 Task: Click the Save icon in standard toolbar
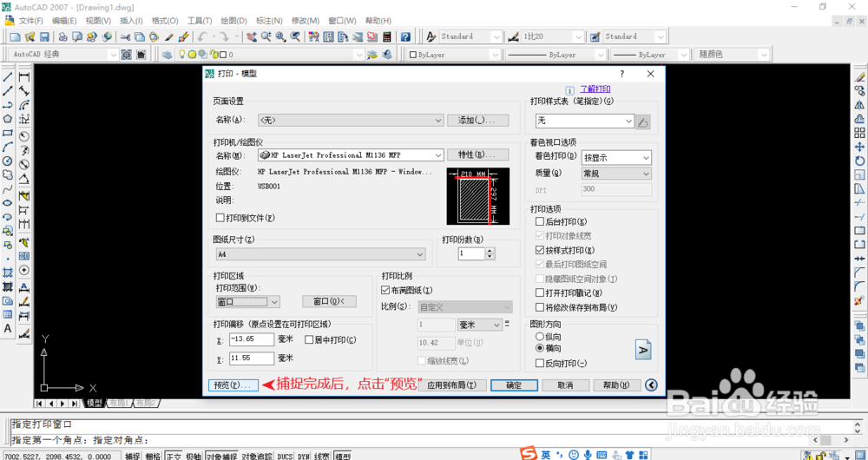tap(44, 37)
